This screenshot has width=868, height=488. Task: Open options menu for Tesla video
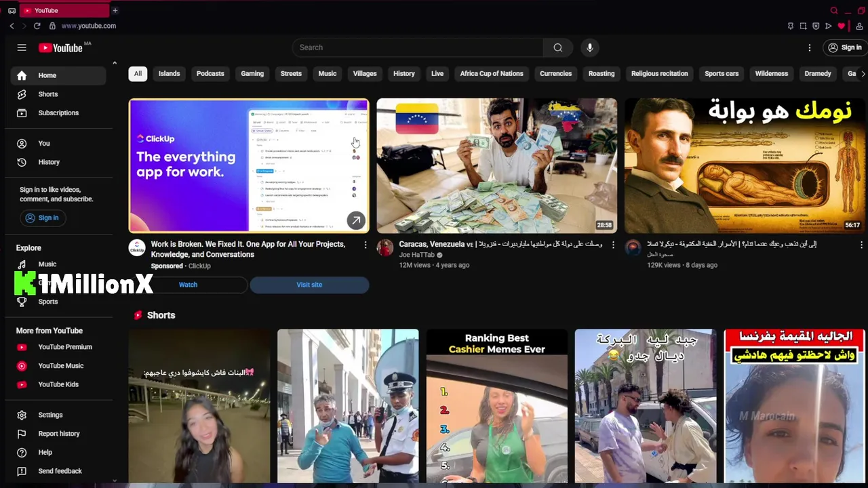pyautogui.click(x=861, y=245)
